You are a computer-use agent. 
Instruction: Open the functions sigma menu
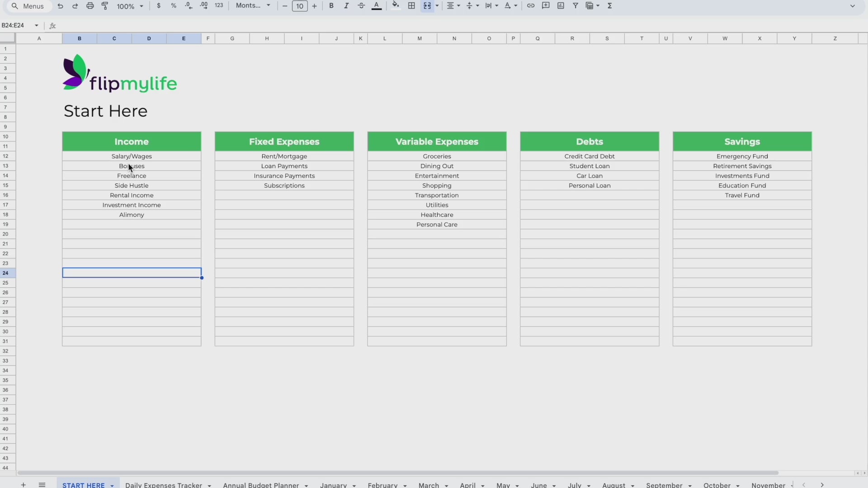coord(610,6)
